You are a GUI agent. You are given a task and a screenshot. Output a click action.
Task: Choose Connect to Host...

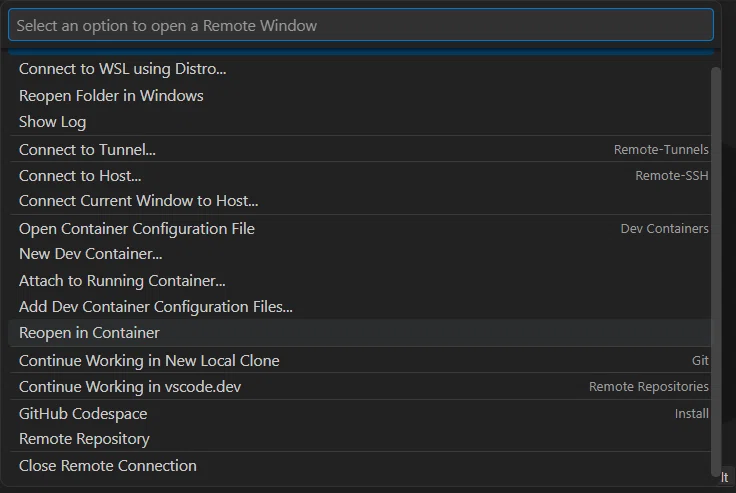[x=360, y=176]
